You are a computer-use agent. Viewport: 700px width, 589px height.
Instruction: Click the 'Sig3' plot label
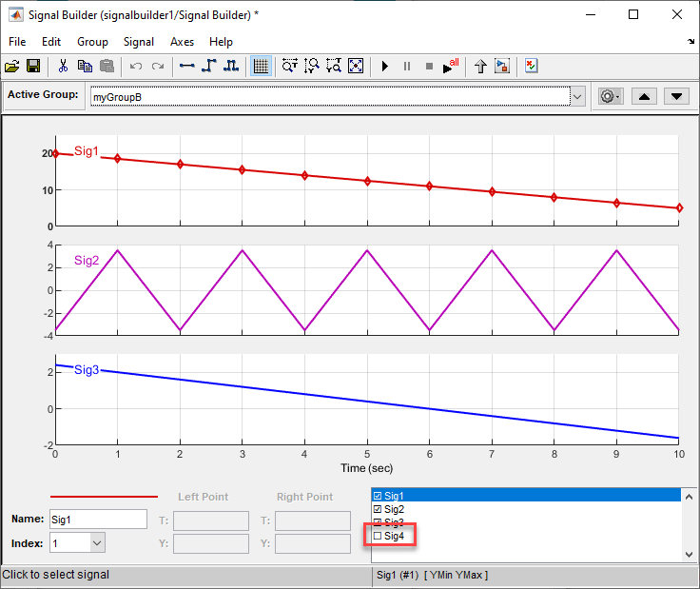point(87,370)
